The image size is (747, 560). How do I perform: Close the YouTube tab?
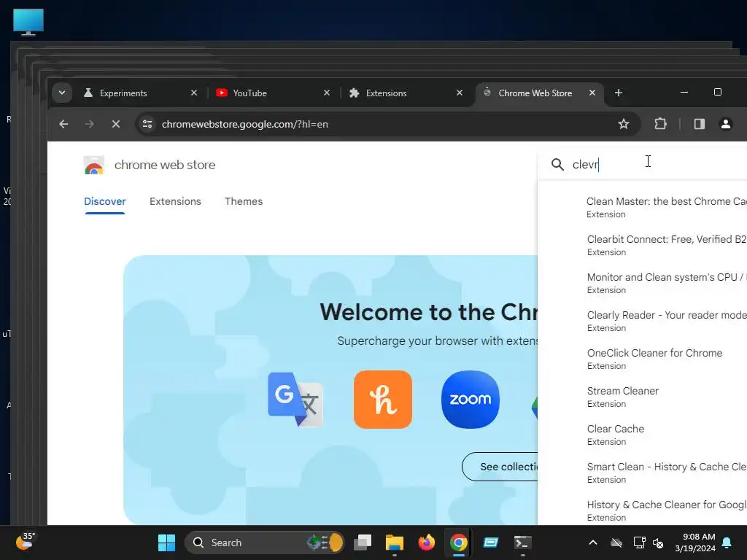pos(327,93)
